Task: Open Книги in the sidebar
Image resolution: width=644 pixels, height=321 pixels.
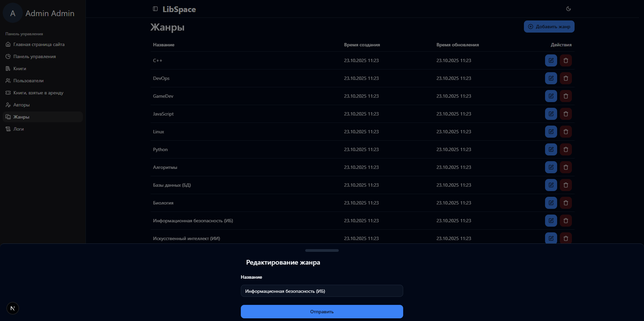Action: 19,68
